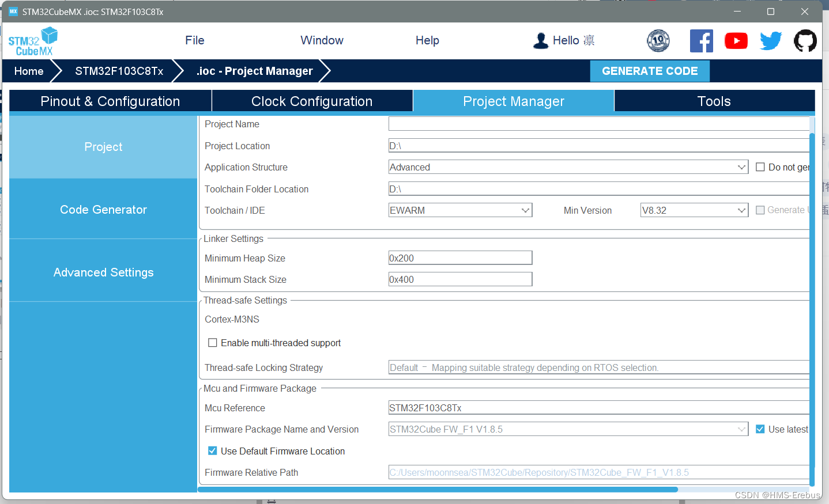This screenshot has height=504, width=829.
Task: Click the Min Version label
Action: coord(587,210)
